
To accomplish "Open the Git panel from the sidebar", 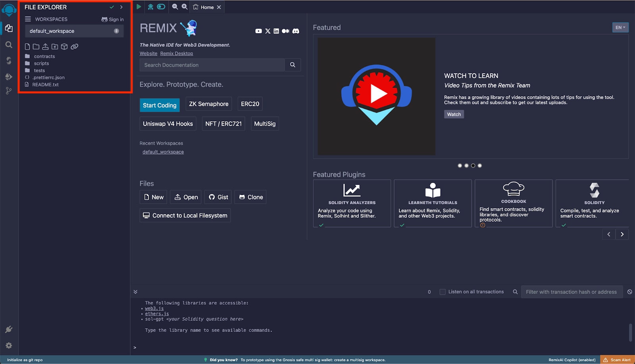I will click(9, 90).
